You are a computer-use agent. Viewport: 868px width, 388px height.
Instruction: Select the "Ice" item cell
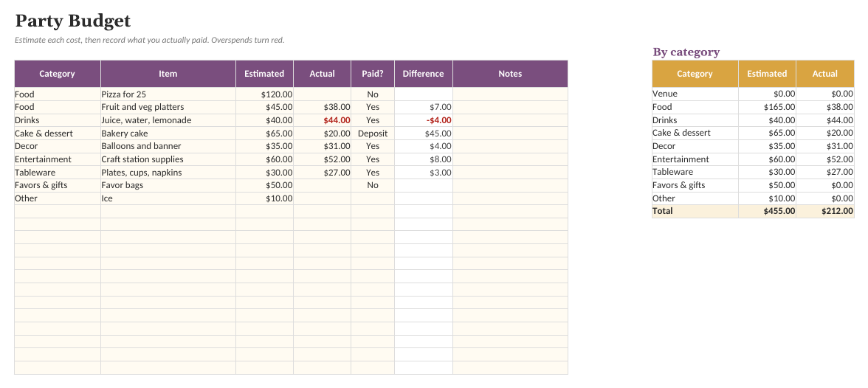click(x=168, y=198)
